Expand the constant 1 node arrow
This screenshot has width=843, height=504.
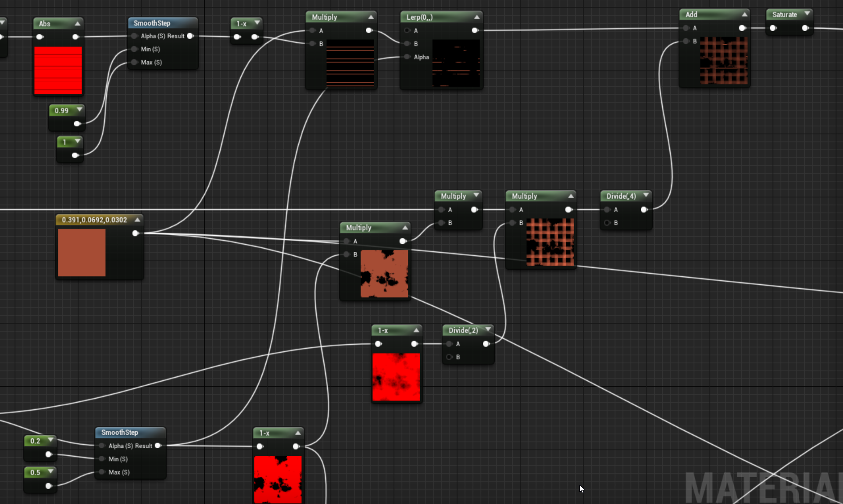[x=78, y=141]
